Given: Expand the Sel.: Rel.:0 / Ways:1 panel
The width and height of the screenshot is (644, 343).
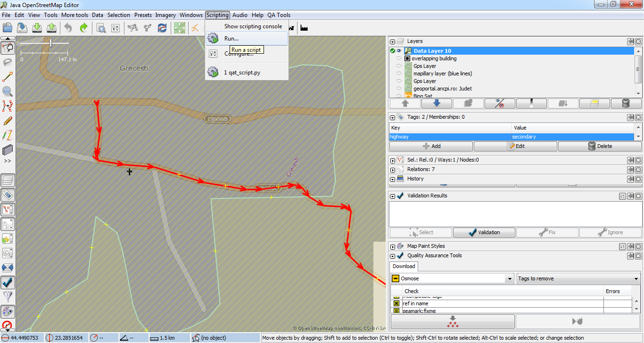Looking at the screenshot, I should 393,160.
